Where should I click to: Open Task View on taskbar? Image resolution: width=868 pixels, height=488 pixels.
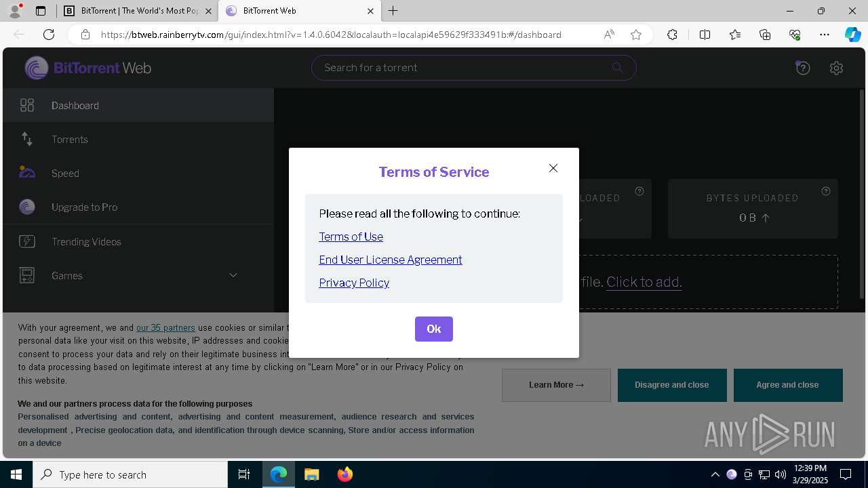click(x=244, y=474)
